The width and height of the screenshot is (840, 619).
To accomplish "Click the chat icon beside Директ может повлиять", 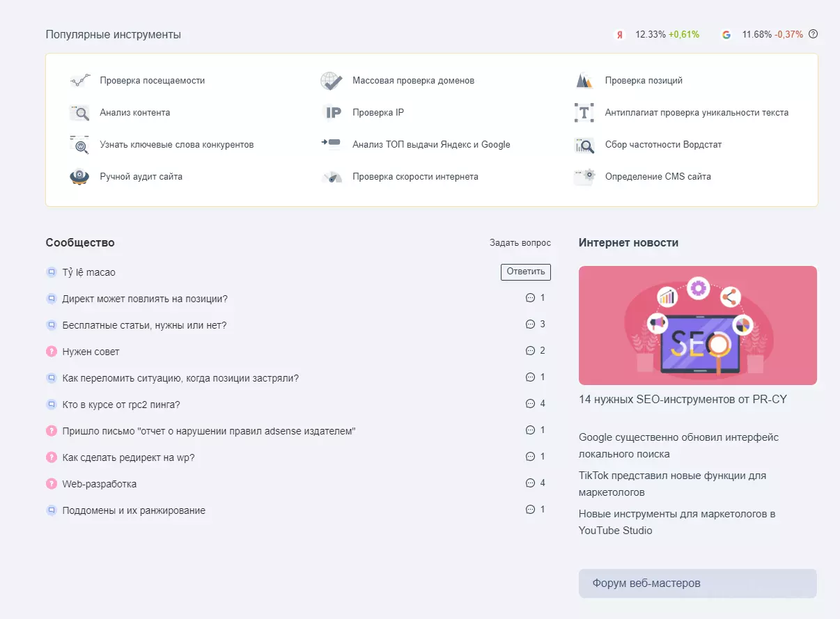I will (51, 299).
